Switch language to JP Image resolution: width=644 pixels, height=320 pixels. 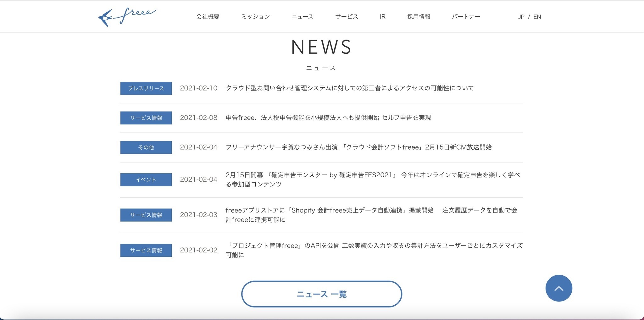pyautogui.click(x=521, y=17)
